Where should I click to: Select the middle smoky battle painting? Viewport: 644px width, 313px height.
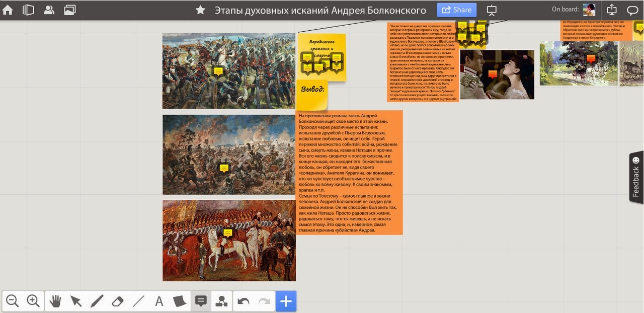229,154
